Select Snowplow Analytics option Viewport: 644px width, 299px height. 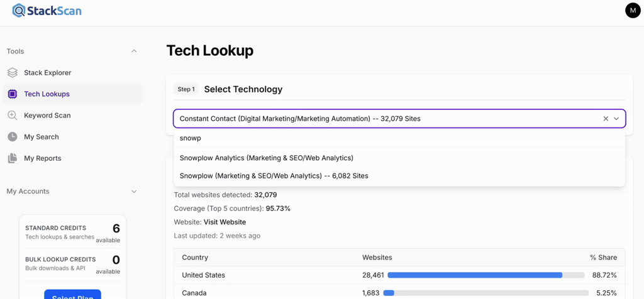(399, 158)
